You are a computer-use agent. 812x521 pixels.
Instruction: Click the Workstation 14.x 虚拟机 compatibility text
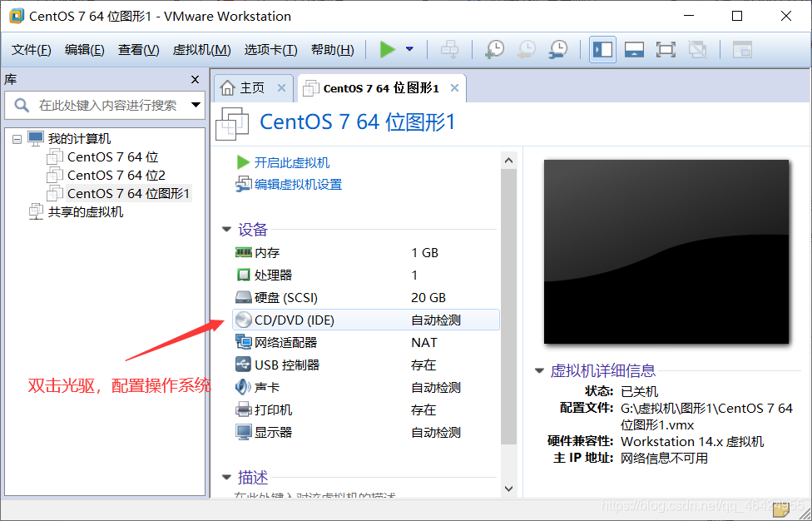692,442
